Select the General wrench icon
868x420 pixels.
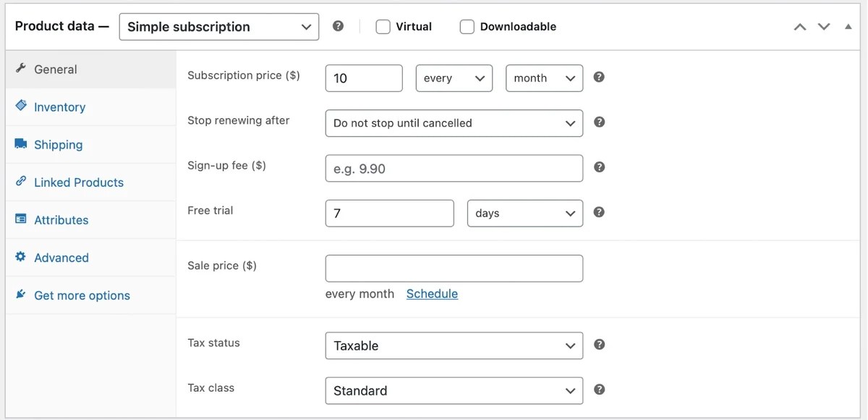click(21, 69)
